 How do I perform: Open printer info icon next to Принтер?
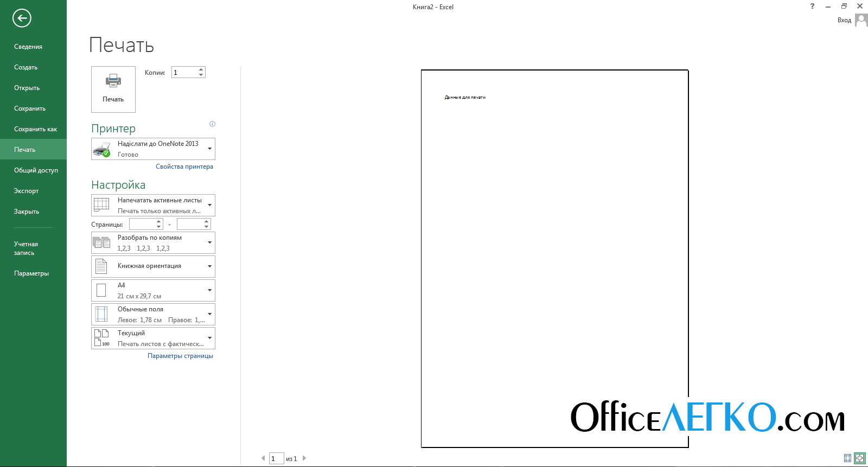coord(212,124)
